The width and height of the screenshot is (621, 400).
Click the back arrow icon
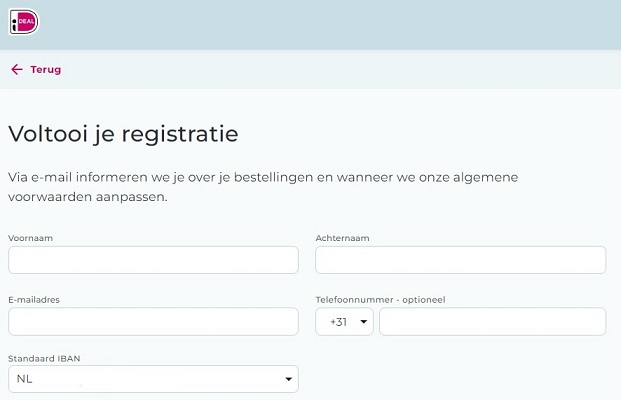16,69
